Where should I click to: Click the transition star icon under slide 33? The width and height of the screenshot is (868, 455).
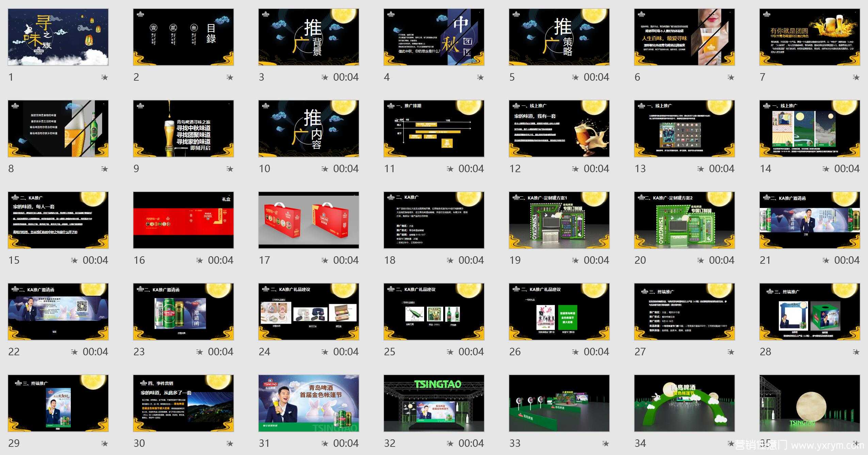pos(606,444)
